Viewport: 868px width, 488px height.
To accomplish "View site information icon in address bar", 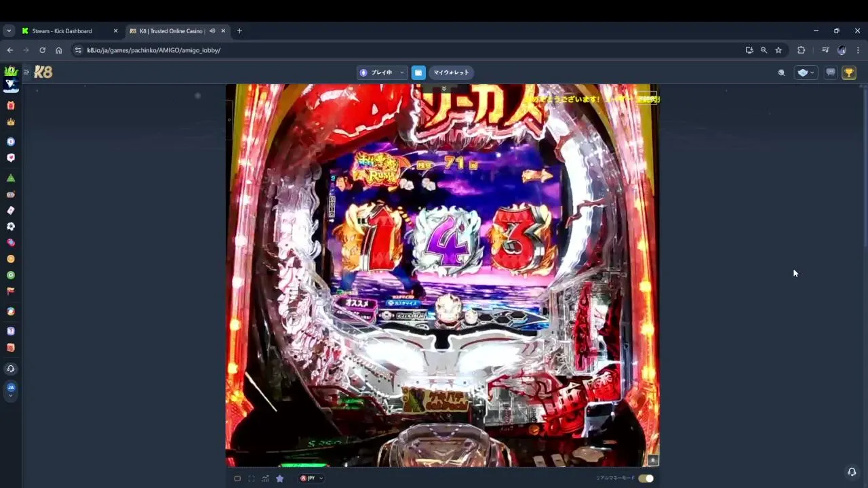I will 78,50.
